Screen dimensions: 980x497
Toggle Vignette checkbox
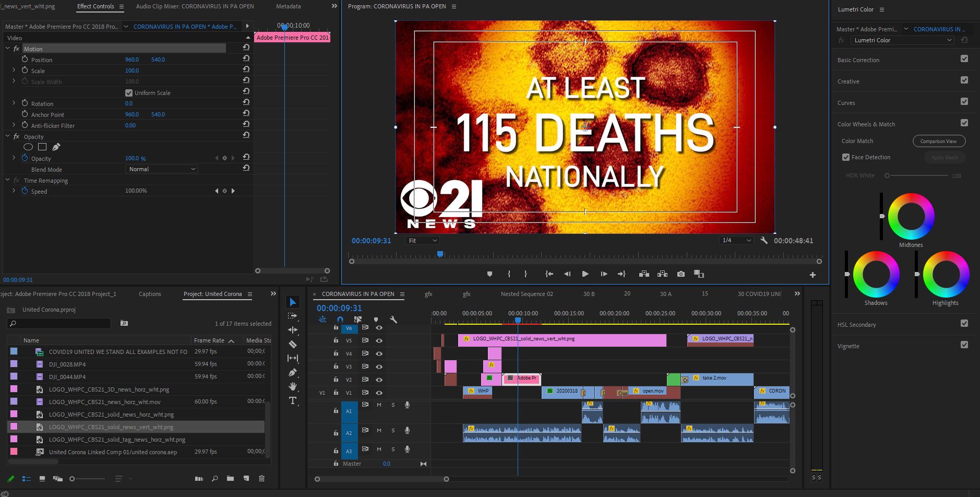pos(964,345)
